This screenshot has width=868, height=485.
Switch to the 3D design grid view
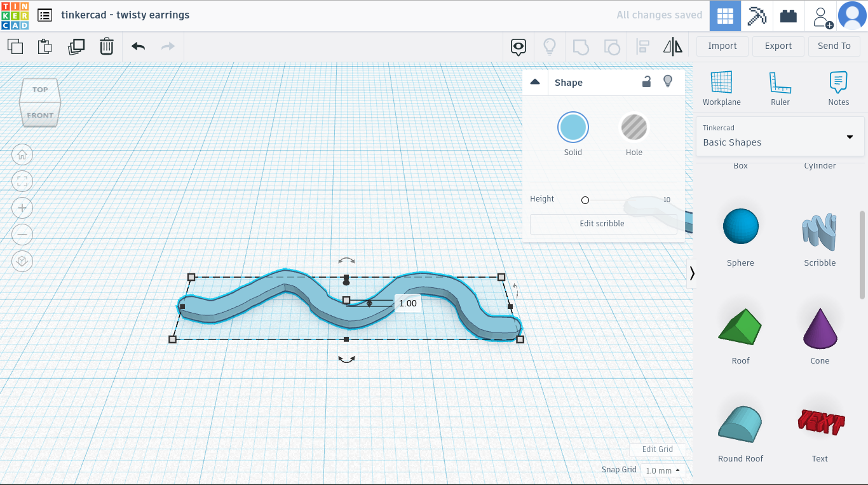725,16
